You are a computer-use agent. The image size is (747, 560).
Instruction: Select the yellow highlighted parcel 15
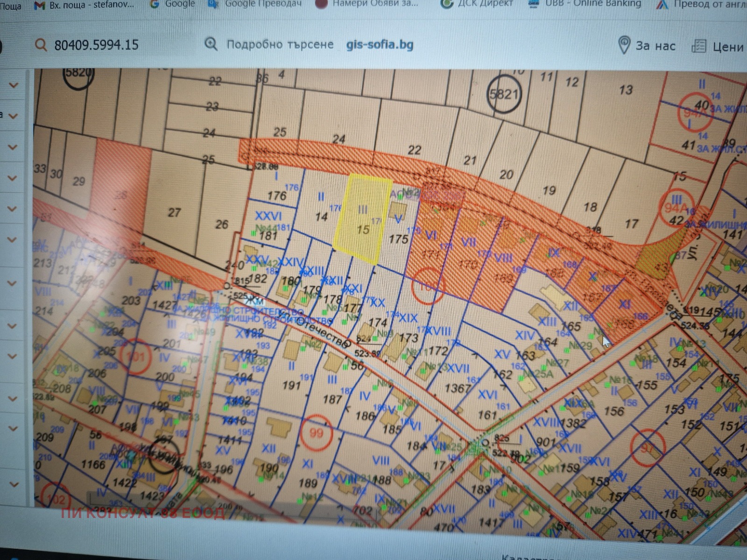(363, 219)
